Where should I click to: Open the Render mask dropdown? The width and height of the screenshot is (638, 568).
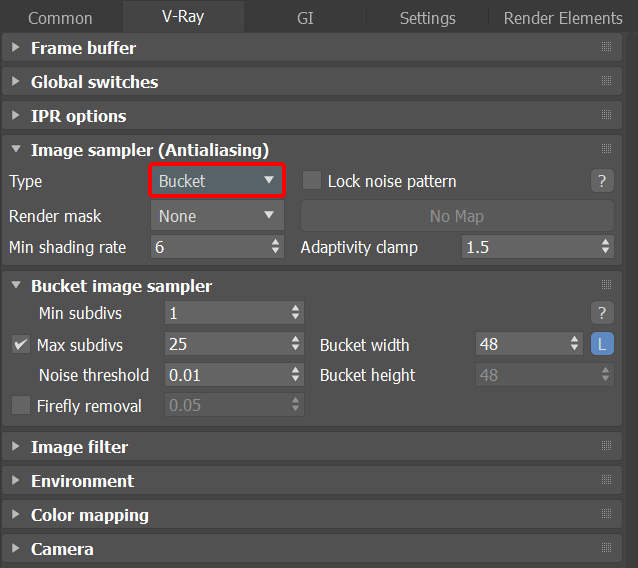tap(217, 216)
